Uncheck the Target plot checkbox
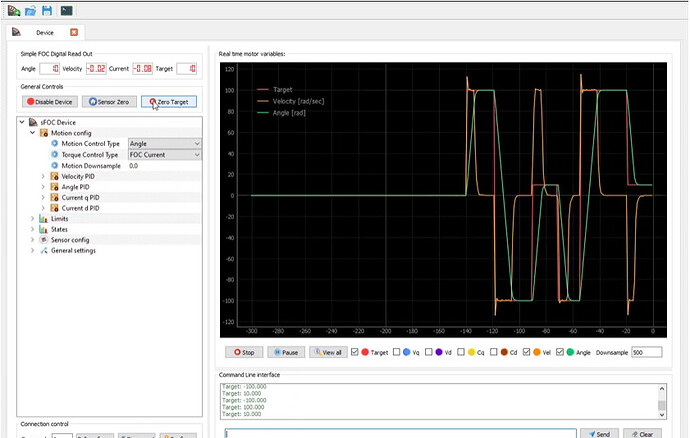The image size is (690, 438). [x=355, y=352]
